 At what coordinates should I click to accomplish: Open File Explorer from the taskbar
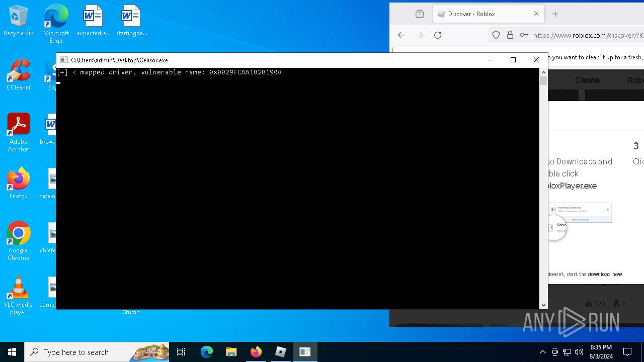[231, 352]
